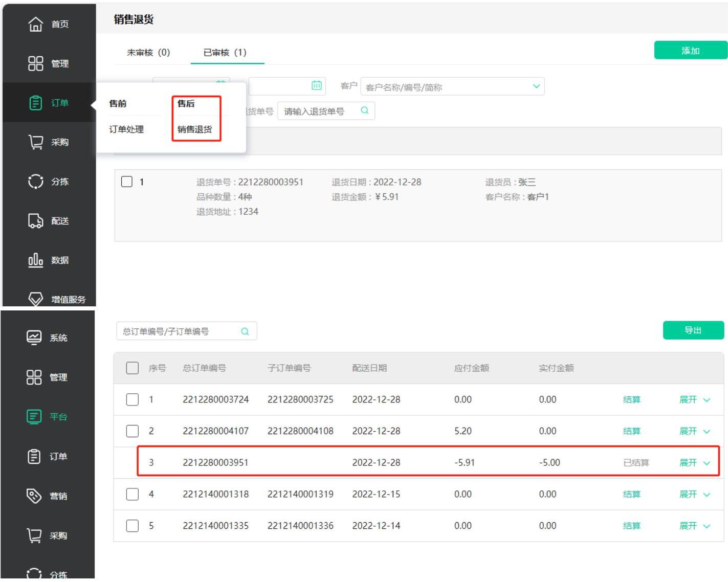
Task: Check the box for return record 2212280003951
Action: 127,182
